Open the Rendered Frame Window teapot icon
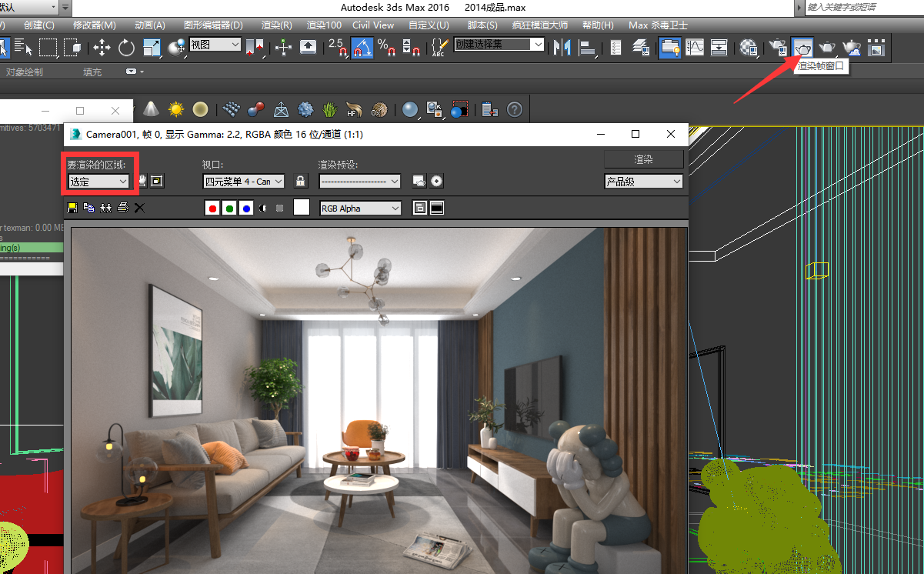The width and height of the screenshot is (924, 574). 802,48
